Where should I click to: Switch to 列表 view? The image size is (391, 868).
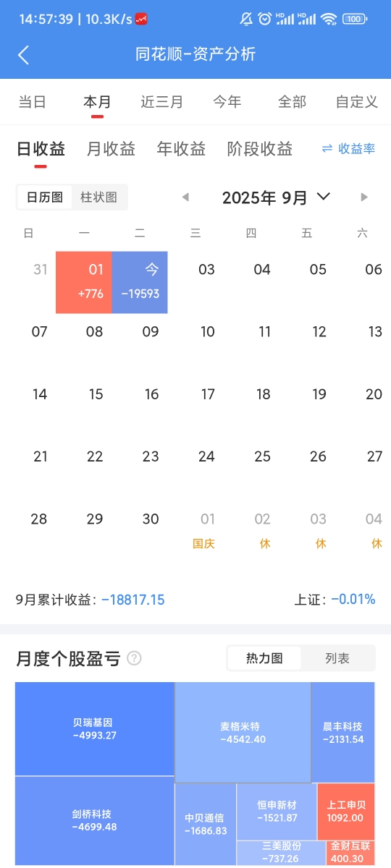[x=337, y=658]
